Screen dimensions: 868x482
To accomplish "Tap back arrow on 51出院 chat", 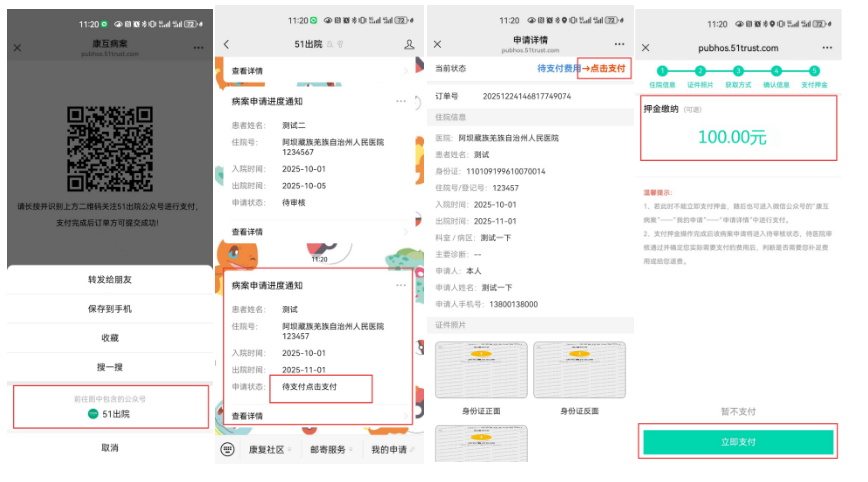I will pyautogui.click(x=227, y=44).
